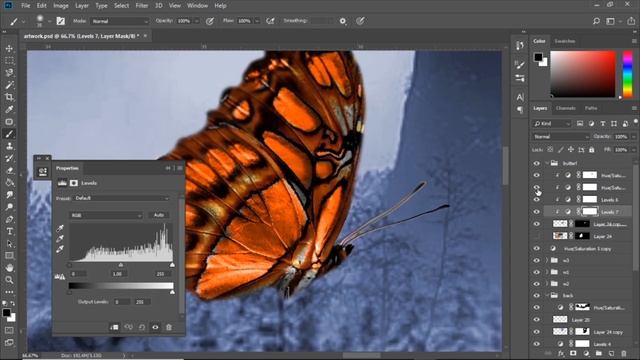Toggle adjustment visibility eye in Properties
Screen dimensions: 640x360
click(155, 327)
